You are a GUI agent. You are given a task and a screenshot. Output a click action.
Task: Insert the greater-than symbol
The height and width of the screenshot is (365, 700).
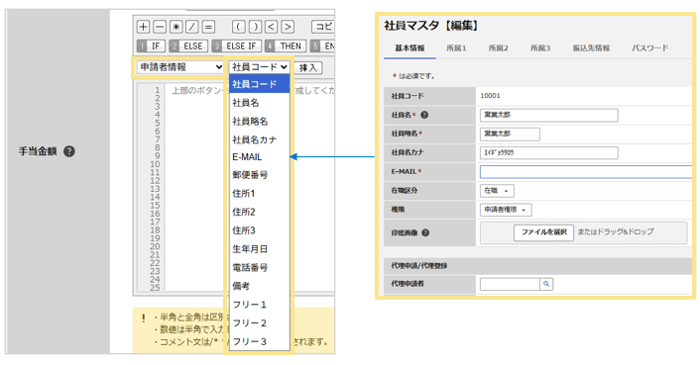(288, 27)
